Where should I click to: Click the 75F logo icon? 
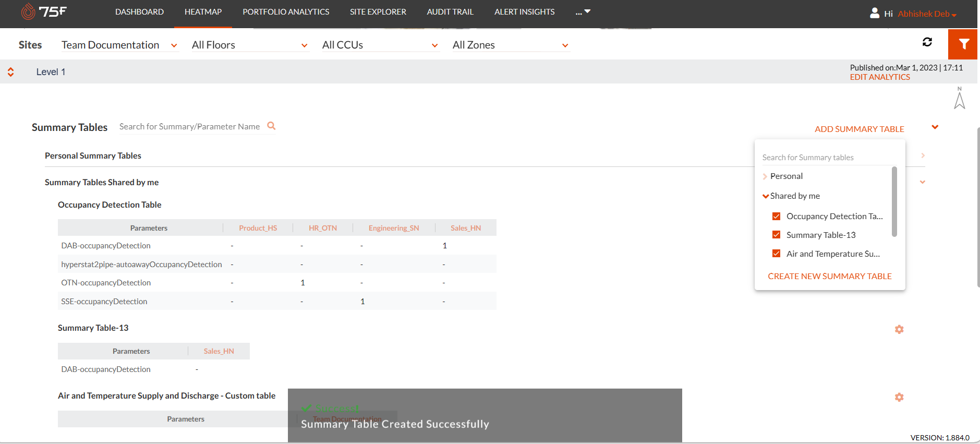point(44,11)
